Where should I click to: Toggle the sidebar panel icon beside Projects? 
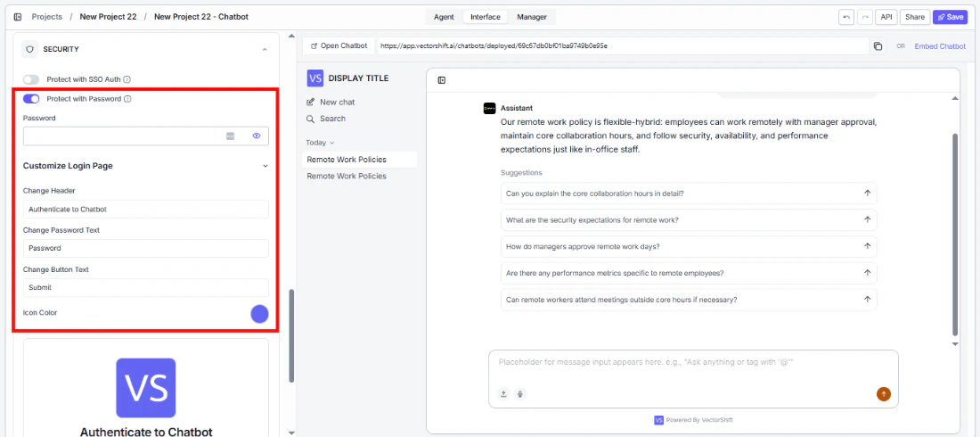tap(18, 17)
